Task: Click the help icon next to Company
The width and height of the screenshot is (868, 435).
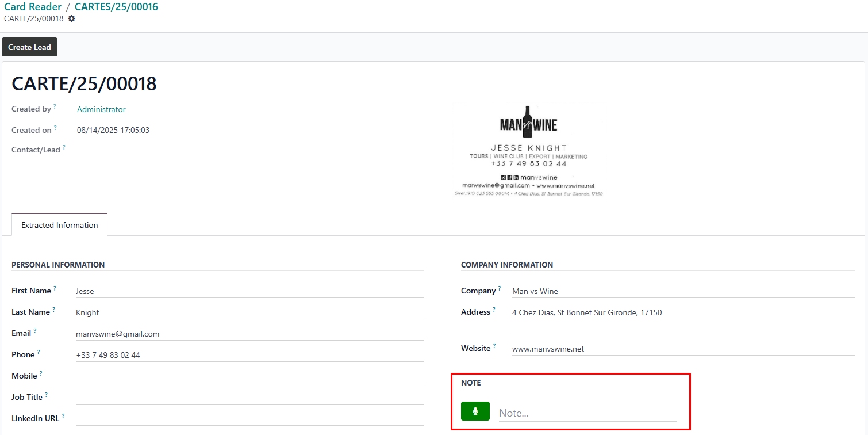Action: [500, 288]
